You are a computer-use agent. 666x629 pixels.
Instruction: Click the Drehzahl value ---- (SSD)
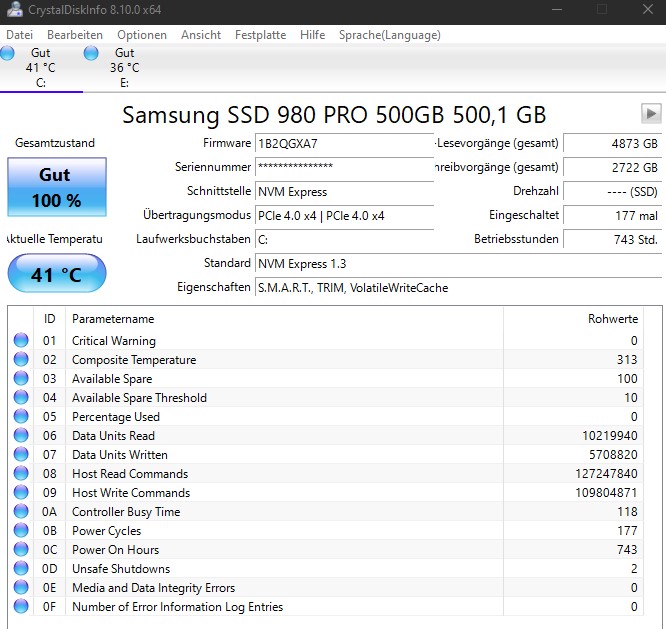pos(612,191)
